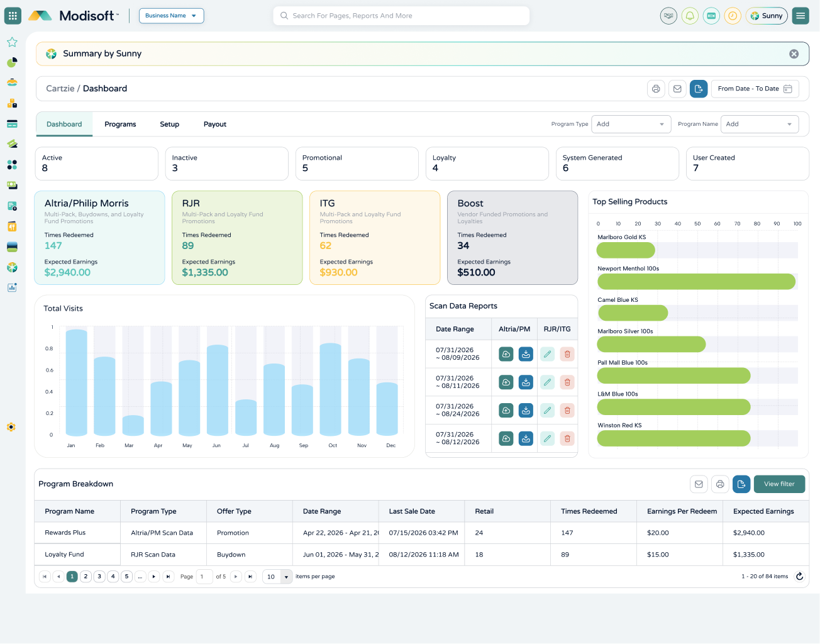820x644 pixels.
Task: Click the October bar in Total Visits
Action: point(331,389)
